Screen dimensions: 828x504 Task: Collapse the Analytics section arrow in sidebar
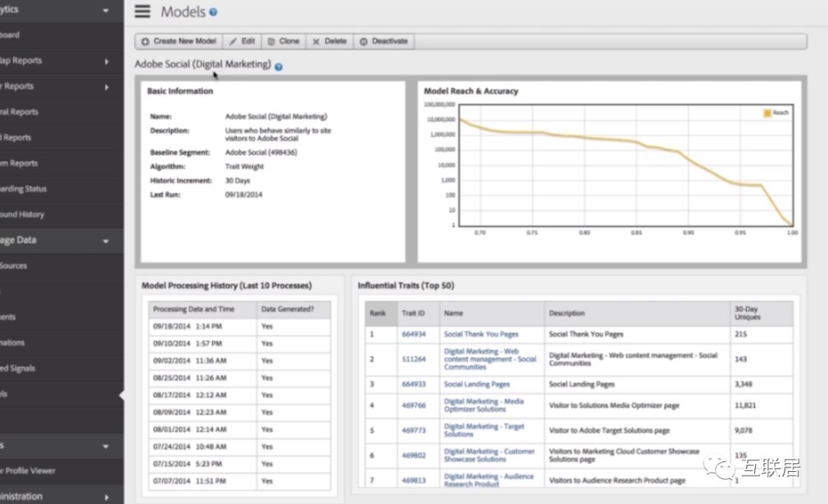(x=106, y=10)
